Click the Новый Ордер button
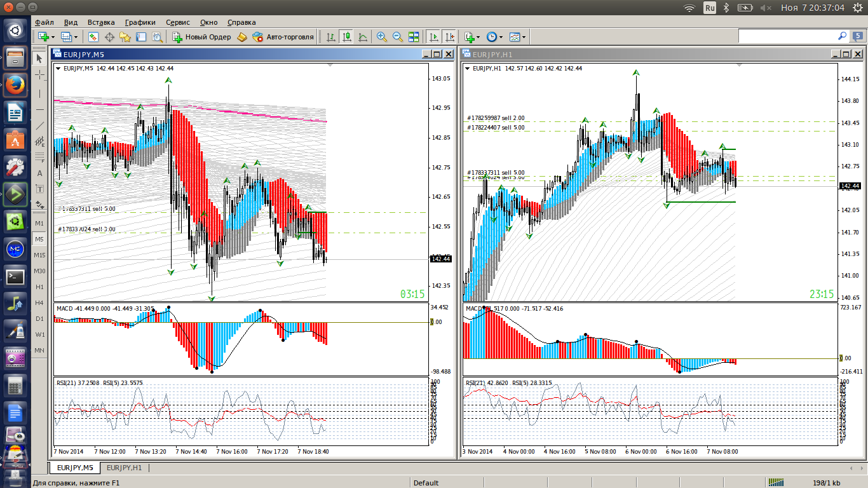 (x=202, y=37)
